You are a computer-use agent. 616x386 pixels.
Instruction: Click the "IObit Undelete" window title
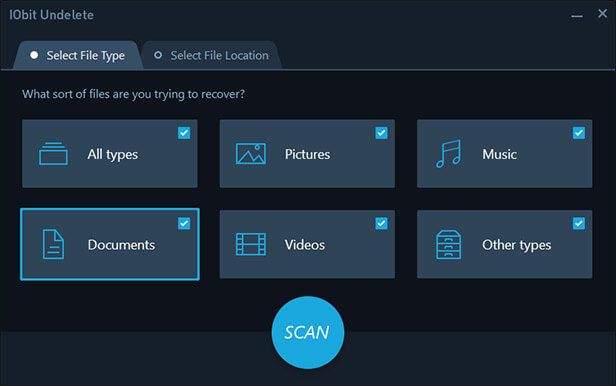coord(51,15)
